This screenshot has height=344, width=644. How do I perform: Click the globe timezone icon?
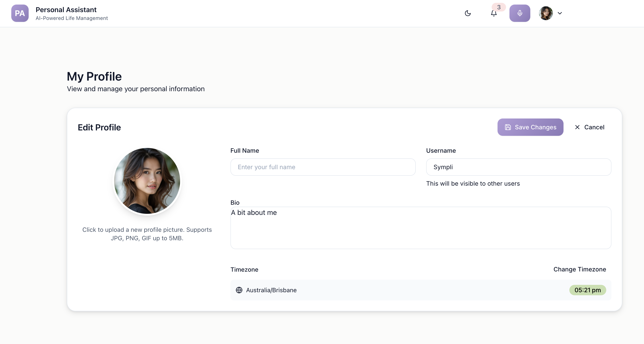coord(239,290)
